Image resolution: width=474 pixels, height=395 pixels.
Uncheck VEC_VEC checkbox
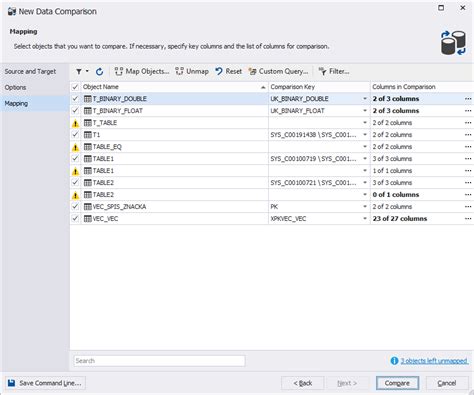[75, 219]
